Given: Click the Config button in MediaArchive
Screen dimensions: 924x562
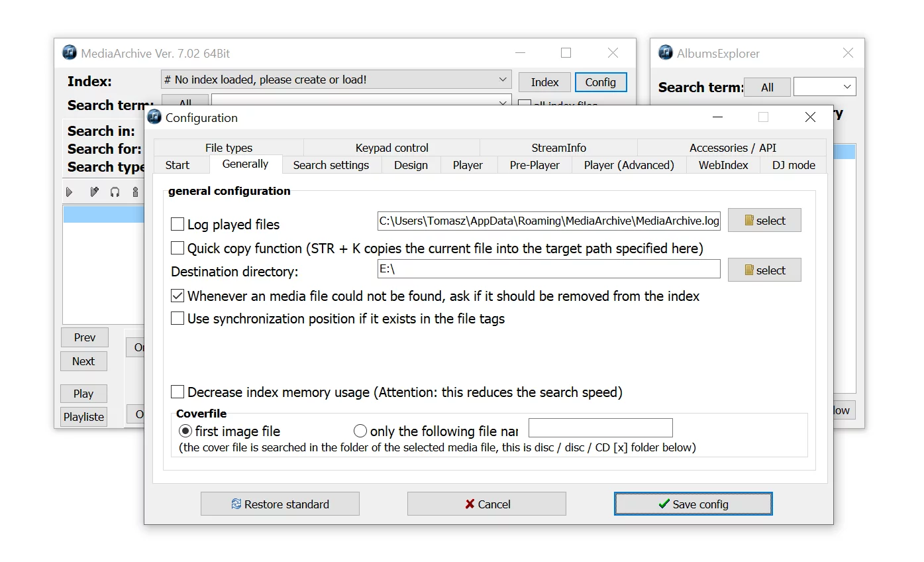Looking at the screenshot, I should pyautogui.click(x=601, y=82).
